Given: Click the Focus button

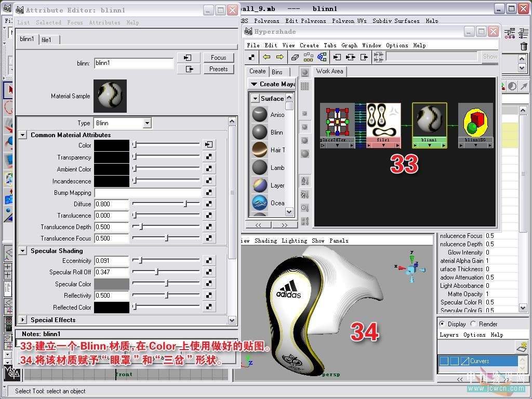Looking at the screenshot, I should tap(219, 58).
